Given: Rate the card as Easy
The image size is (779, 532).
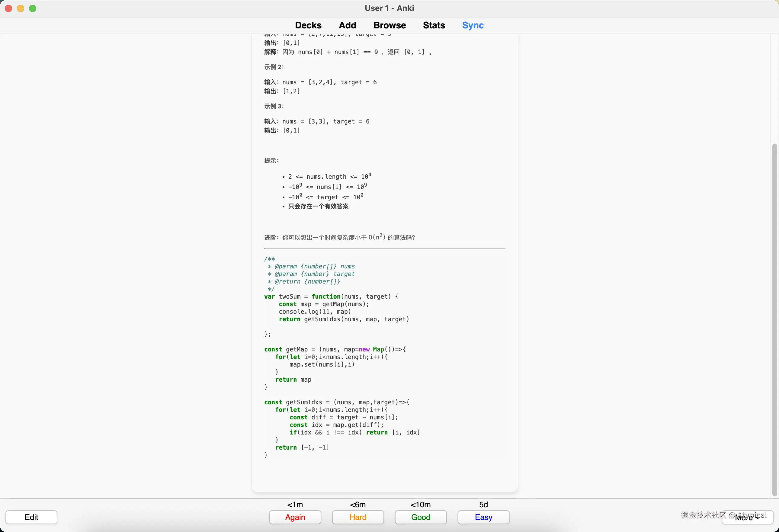Looking at the screenshot, I should click(x=483, y=517).
